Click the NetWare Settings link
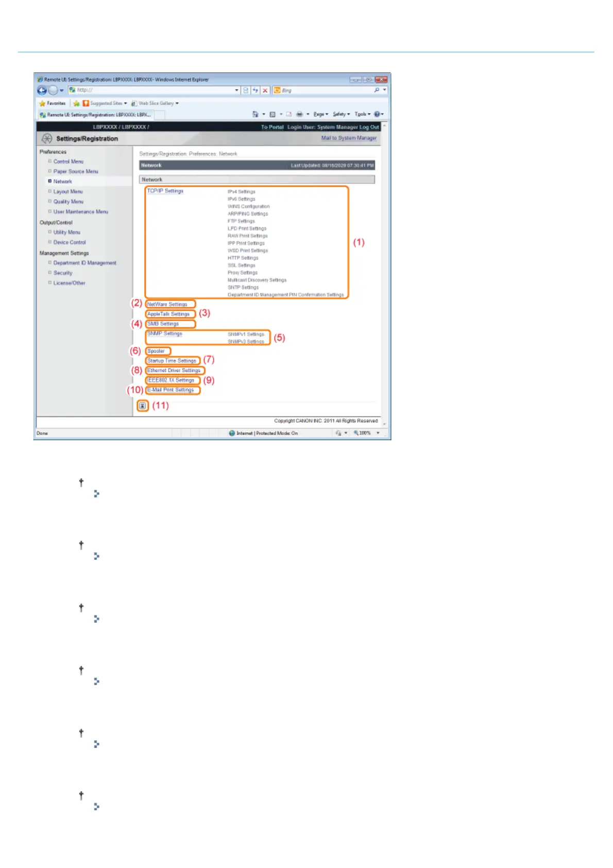This screenshot has height=868, width=613. tap(167, 305)
